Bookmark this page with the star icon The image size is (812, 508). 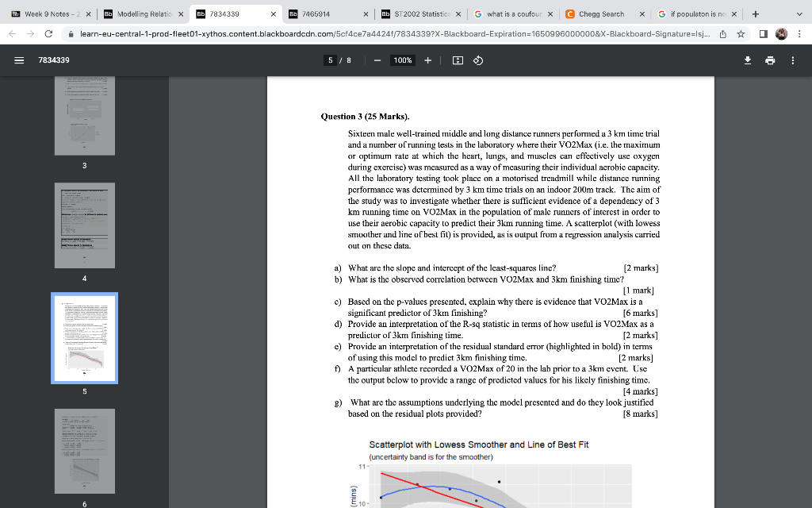click(741, 33)
